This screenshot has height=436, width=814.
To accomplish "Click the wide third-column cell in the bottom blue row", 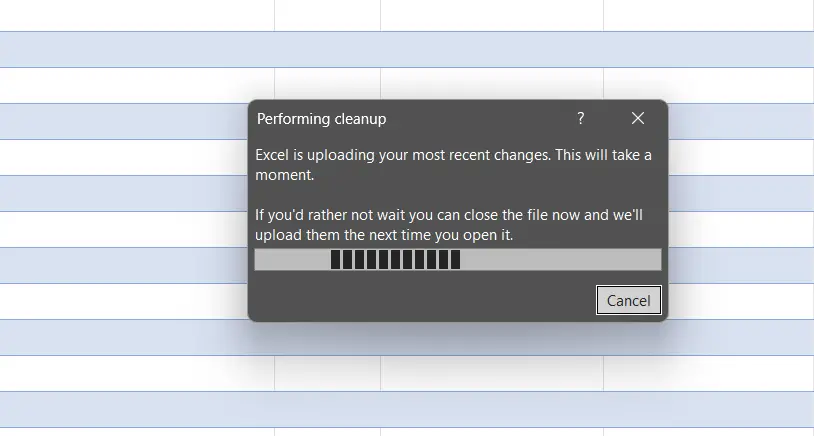I will [x=491, y=409].
